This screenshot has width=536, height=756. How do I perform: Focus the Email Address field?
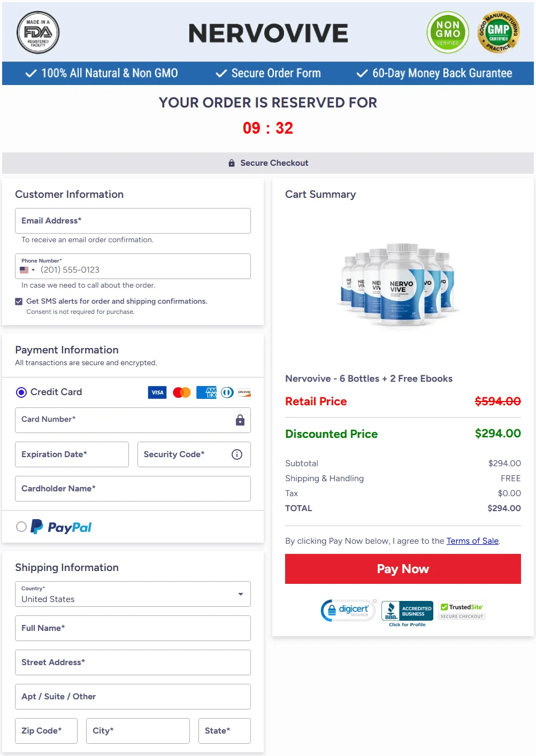pos(133,221)
